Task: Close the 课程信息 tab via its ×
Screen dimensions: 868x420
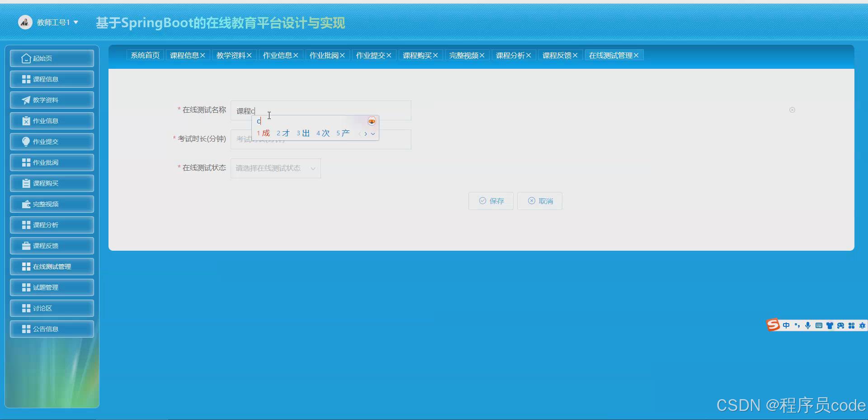Action: (x=203, y=55)
